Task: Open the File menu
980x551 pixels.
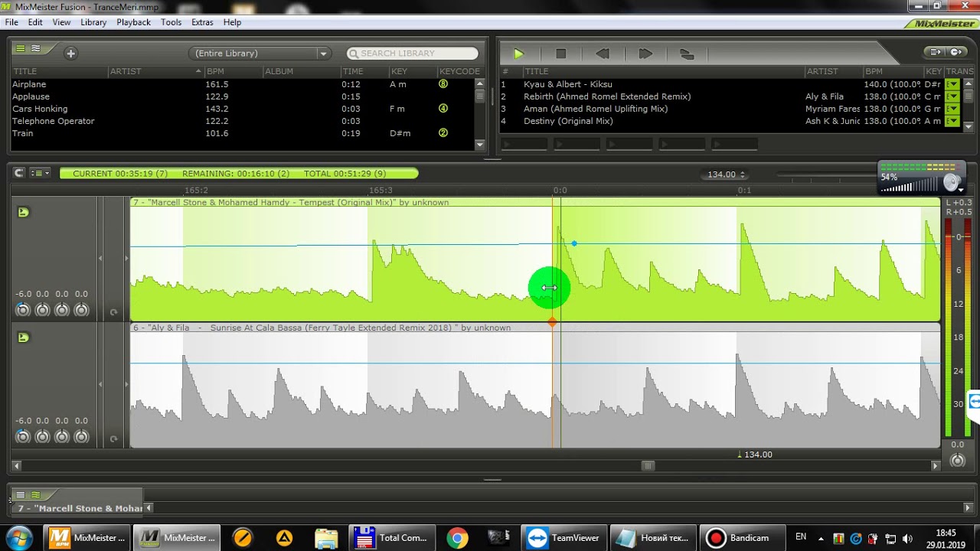Action: [x=11, y=22]
